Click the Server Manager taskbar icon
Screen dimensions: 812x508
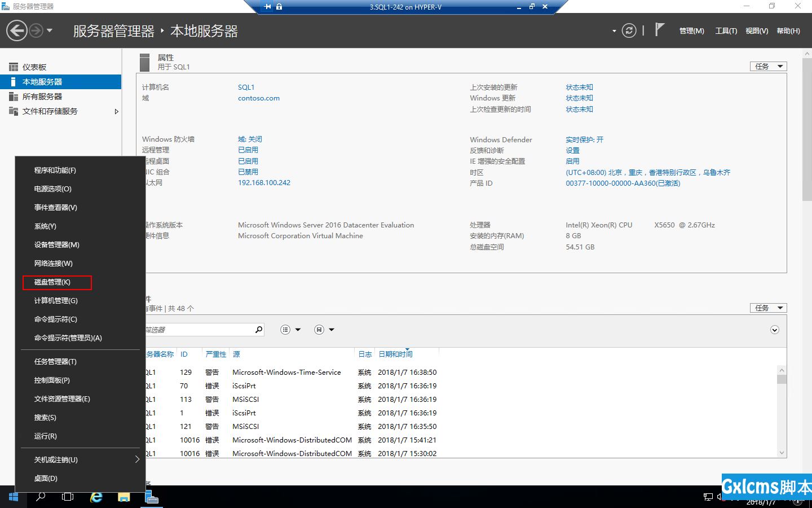pos(151,497)
